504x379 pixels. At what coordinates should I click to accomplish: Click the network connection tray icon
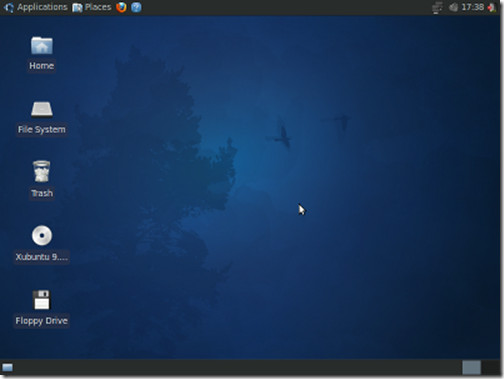click(x=437, y=7)
